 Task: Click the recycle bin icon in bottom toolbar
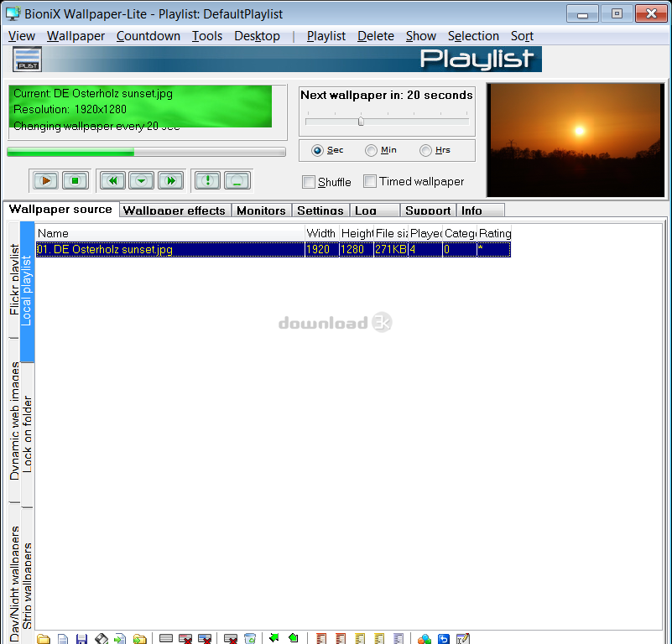pos(249,639)
